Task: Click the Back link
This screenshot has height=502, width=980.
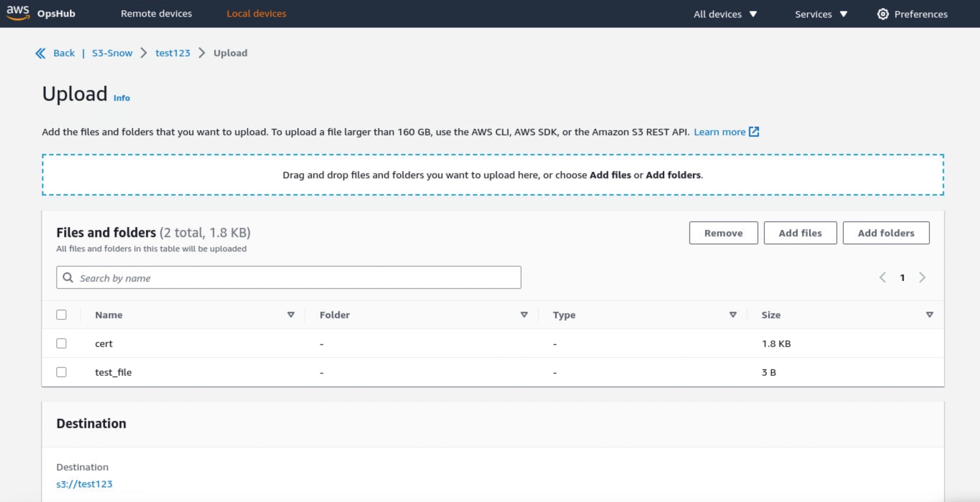Action: pos(64,53)
